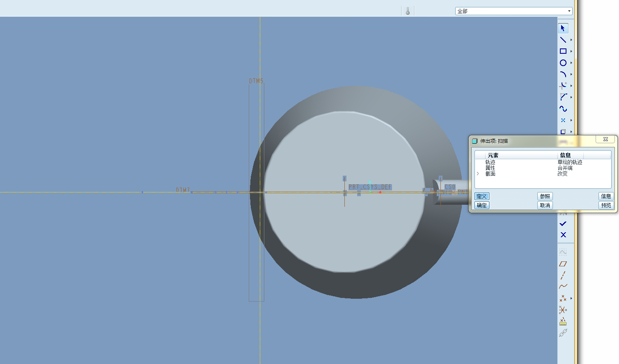619x364 pixels.
Task: Expand the Circle tool flyout arrow
Action: [x=571, y=63]
